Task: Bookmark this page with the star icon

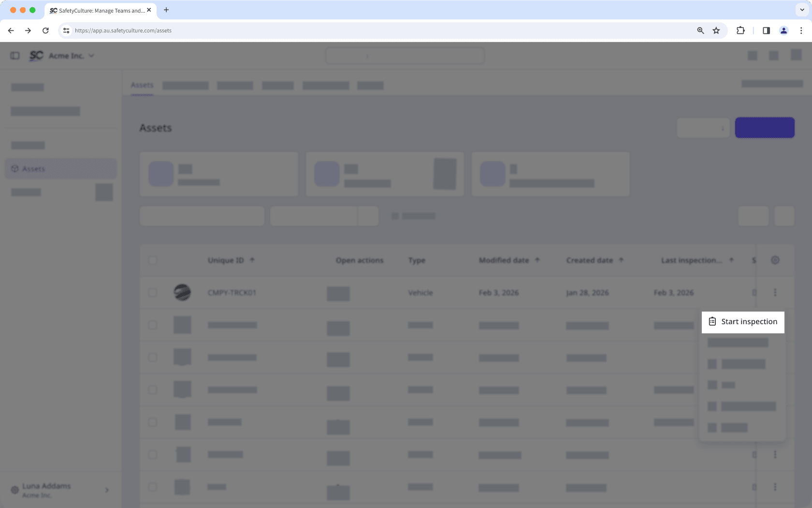Action: tap(716, 30)
